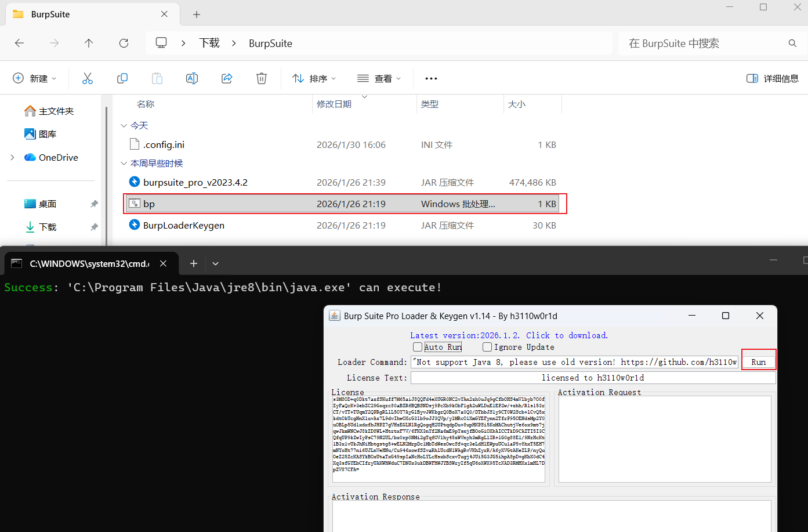This screenshot has width=808, height=532.
Task: Click the Share icon in toolbar
Action: coord(227,78)
